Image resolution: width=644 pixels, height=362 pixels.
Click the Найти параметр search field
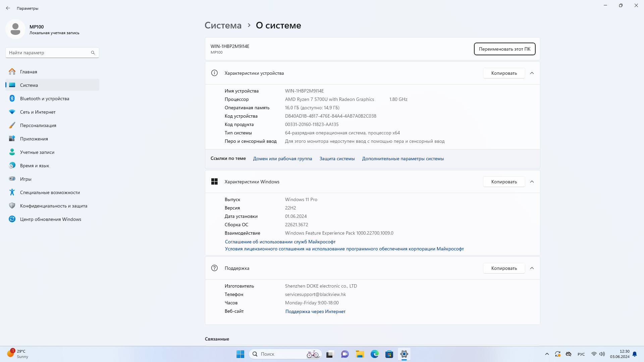[49, 53]
